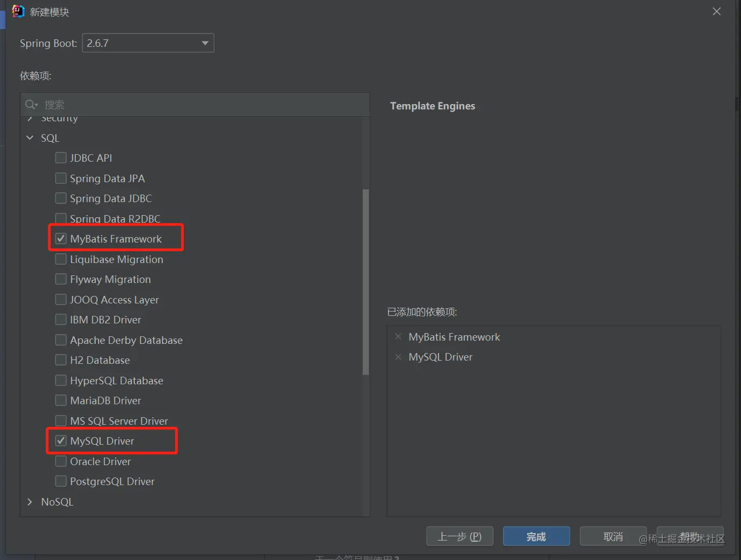Select MyBatis Framework text in added list

pos(454,337)
